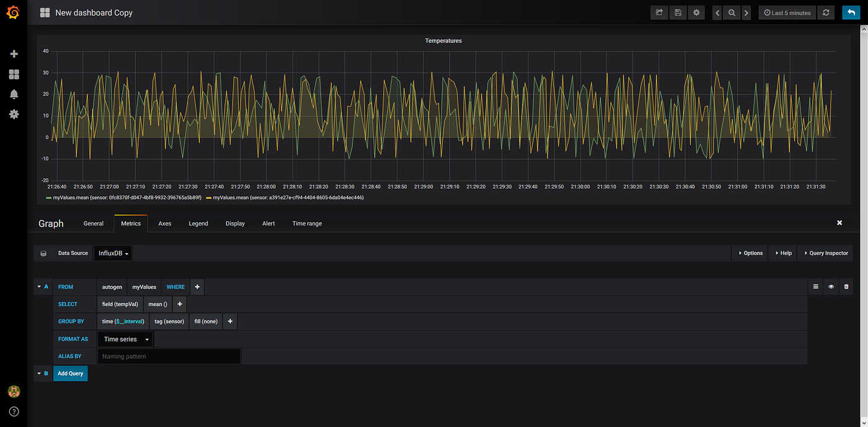Zoom out the time range with the magnifier icon

tap(732, 12)
